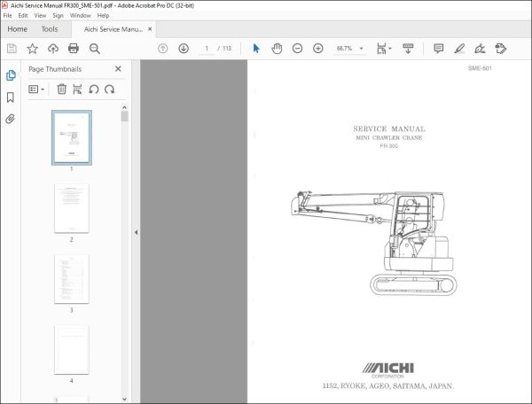Click thumbnail scrollbar down arrow
The width and height of the screenshot is (532, 404).
(124, 400)
